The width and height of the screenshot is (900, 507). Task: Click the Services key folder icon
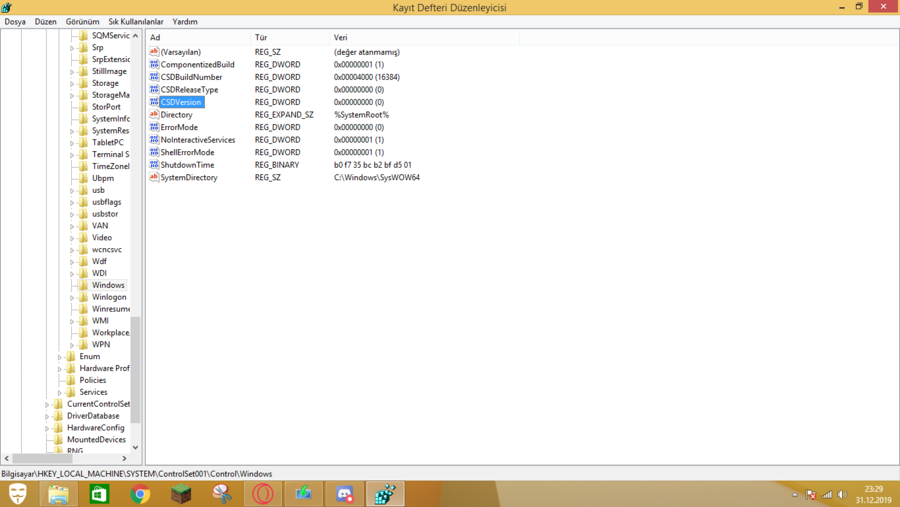pyautogui.click(x=71, y=392)
